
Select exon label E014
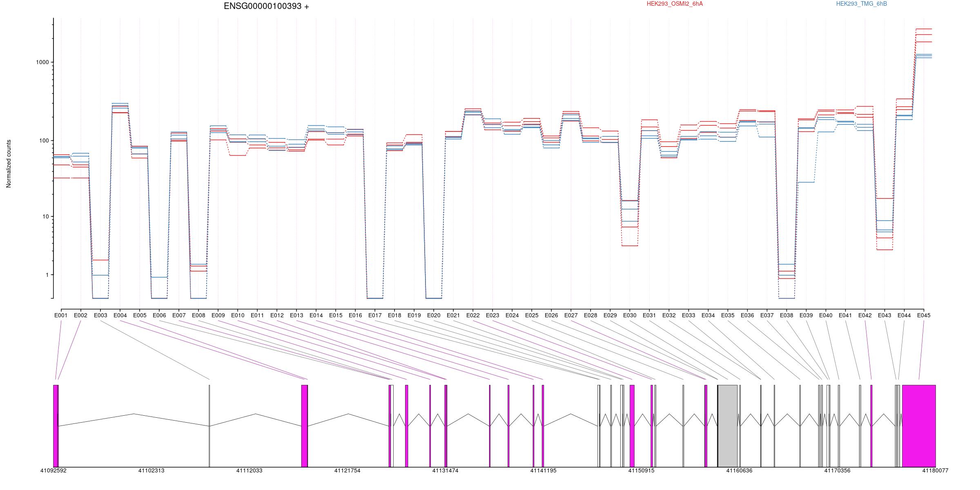click(316, 315)
